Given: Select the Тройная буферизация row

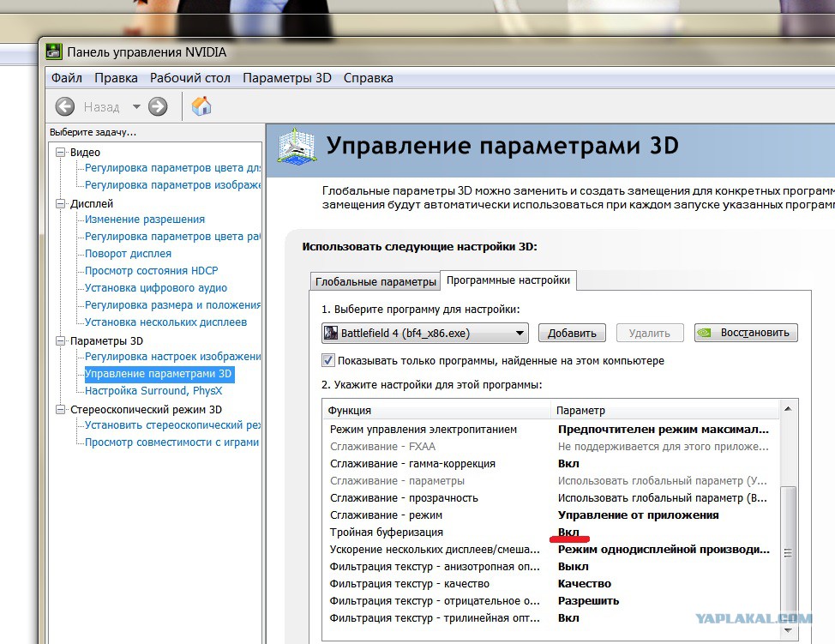Looking at the screenshot, I should click(550, 533).
